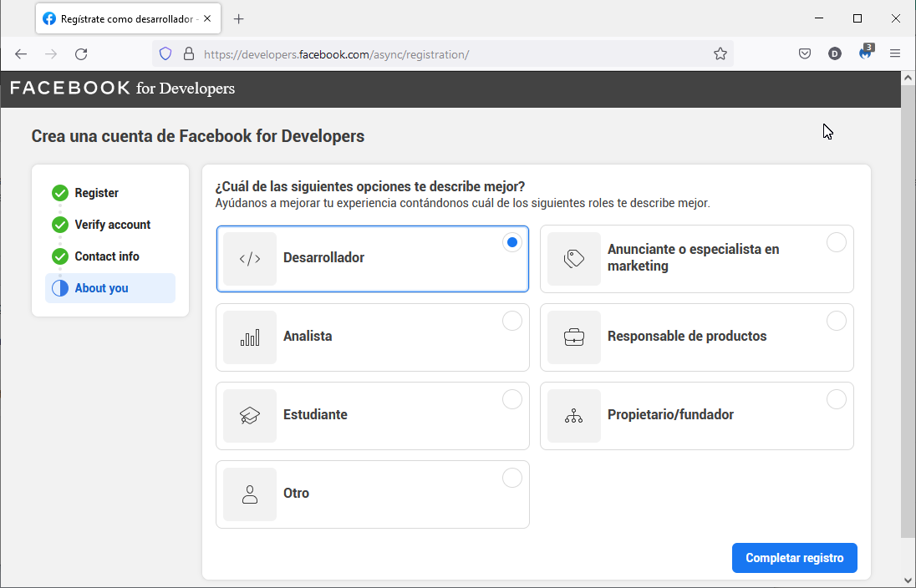Open the Firefox application menu
Image resolution: width=916 pixels, height=588 pixels.
895,54
